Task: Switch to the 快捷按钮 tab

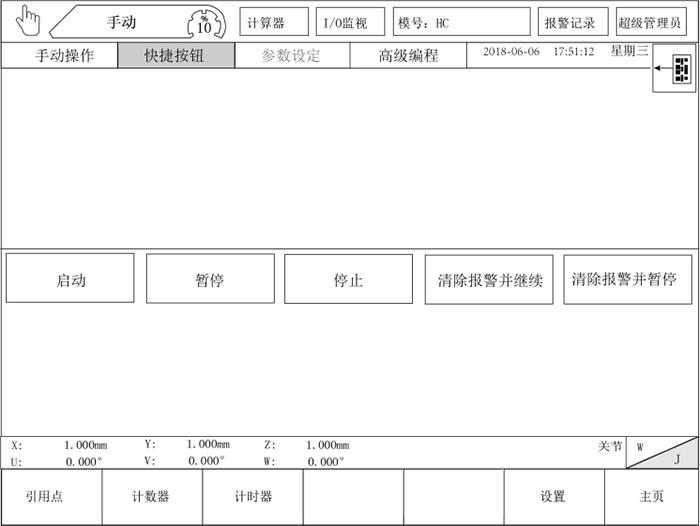Action: 176,56
